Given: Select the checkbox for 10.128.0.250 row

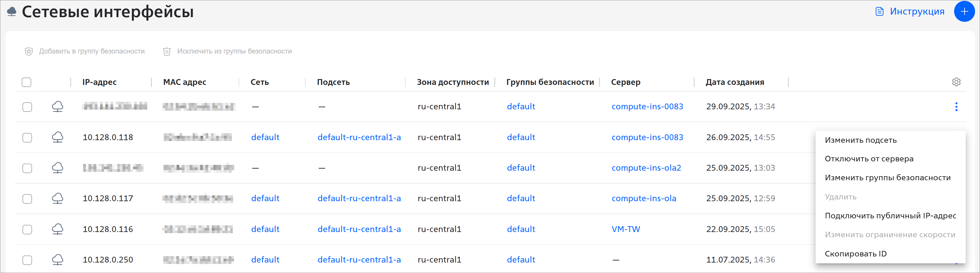Looking at the screenshot, I should (x=27, y=260).
